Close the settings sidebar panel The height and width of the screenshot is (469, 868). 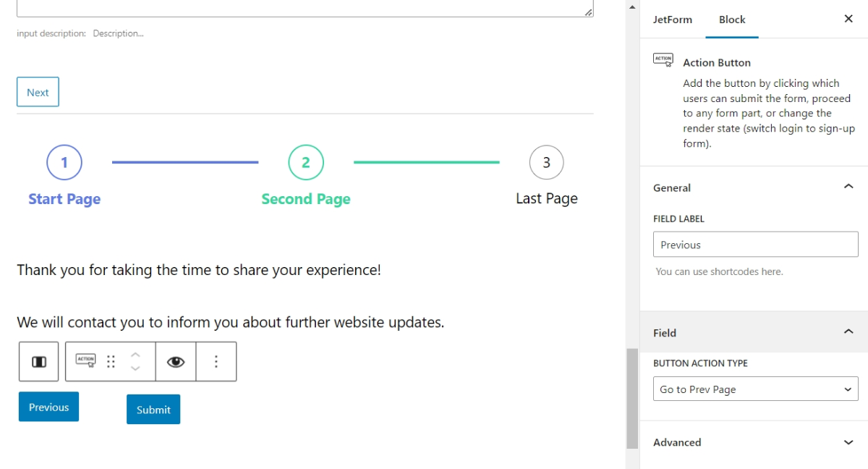point(848,19)
